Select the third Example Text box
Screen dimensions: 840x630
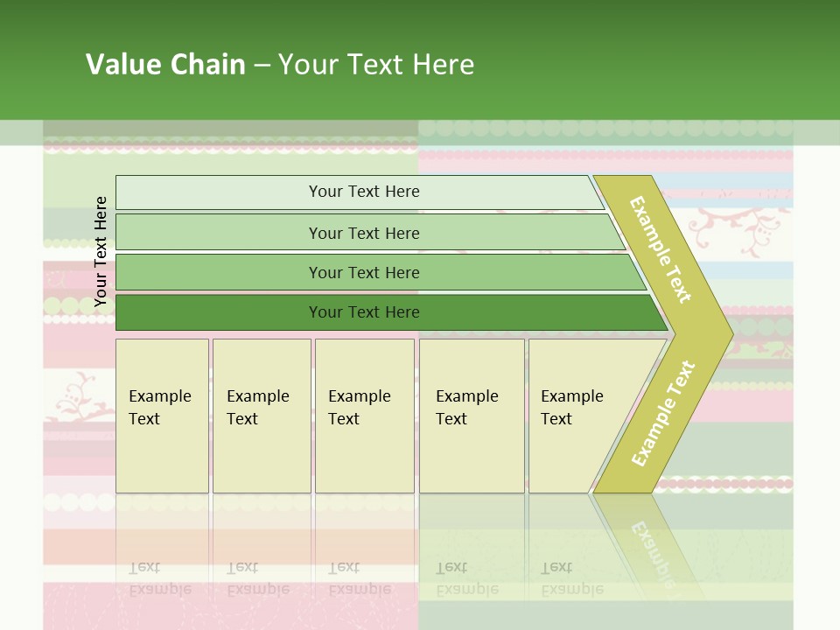click(x=364, y=416)
